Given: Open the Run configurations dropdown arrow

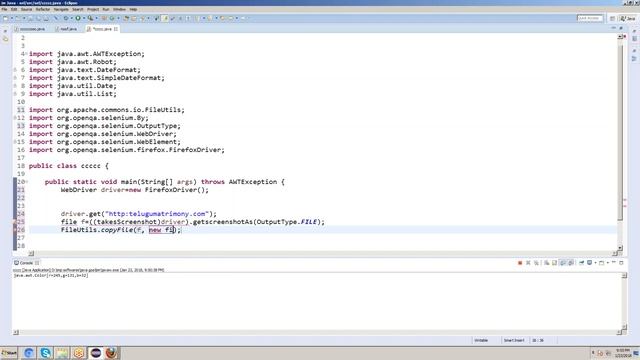Looking at the screenshot, I should 84,18.
